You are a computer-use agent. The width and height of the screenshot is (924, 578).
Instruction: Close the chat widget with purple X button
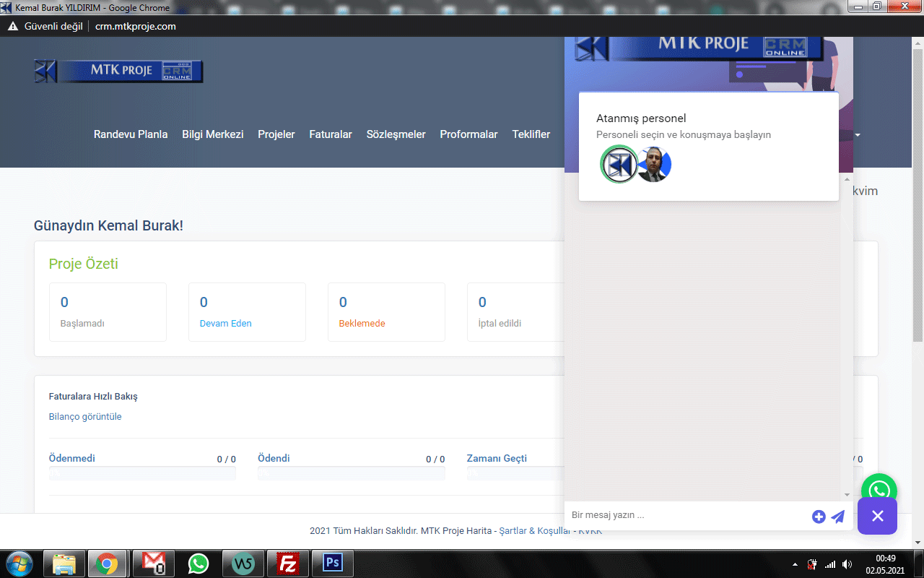pyautogui.click(x=877, y=516)
